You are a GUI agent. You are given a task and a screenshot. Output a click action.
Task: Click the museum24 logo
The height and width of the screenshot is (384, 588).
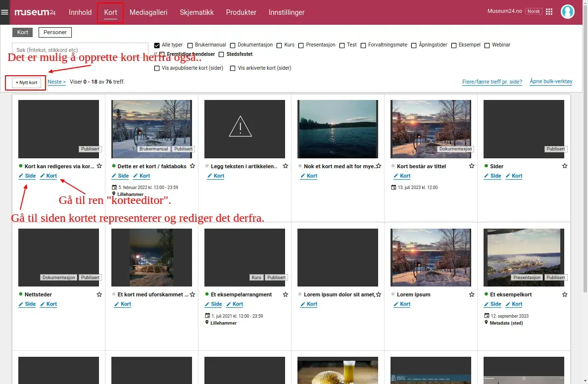click(35, 12)
